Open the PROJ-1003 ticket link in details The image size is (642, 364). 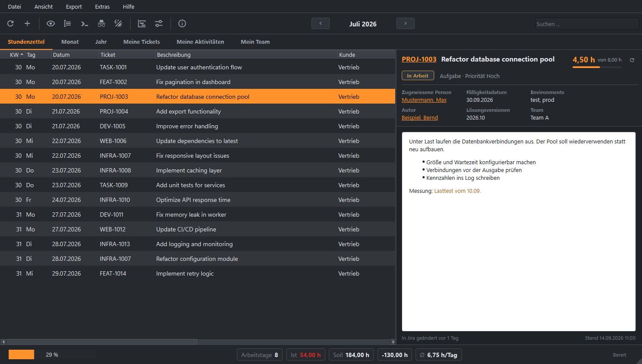click(x=419, y=59)
